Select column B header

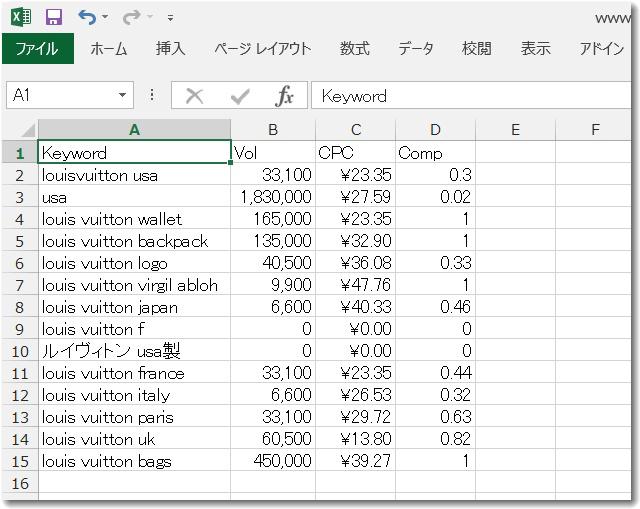pyautogui.click(x=273, y=130)
